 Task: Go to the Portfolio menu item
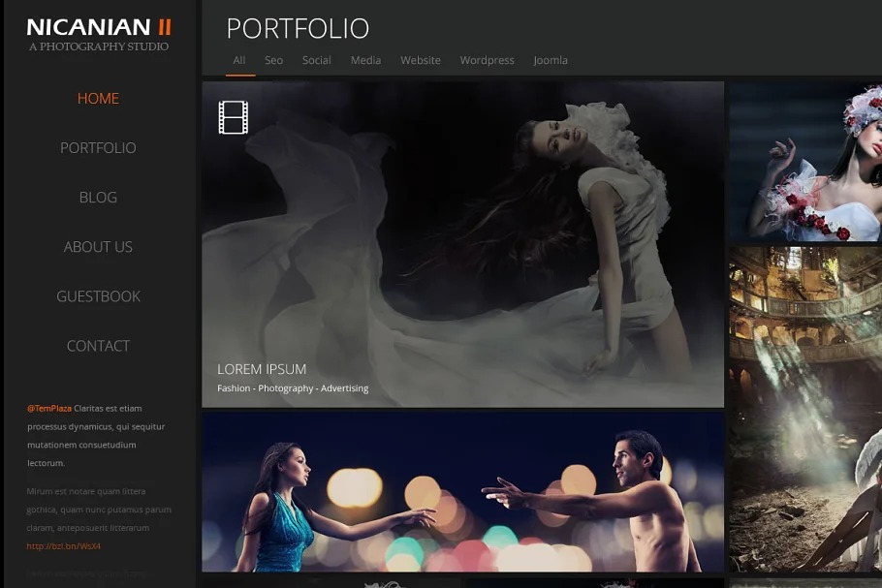point(98,148)
